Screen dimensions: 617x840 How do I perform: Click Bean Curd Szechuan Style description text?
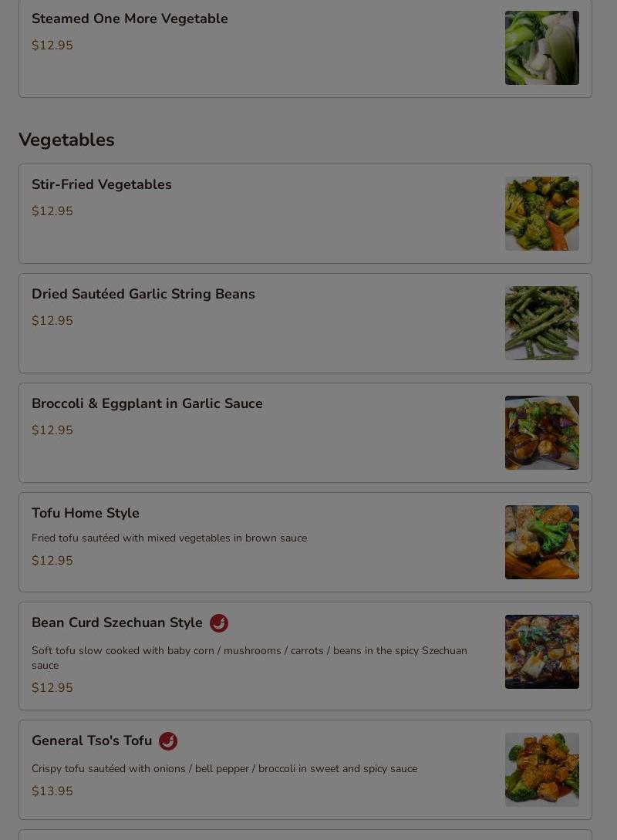pos(249,658)
